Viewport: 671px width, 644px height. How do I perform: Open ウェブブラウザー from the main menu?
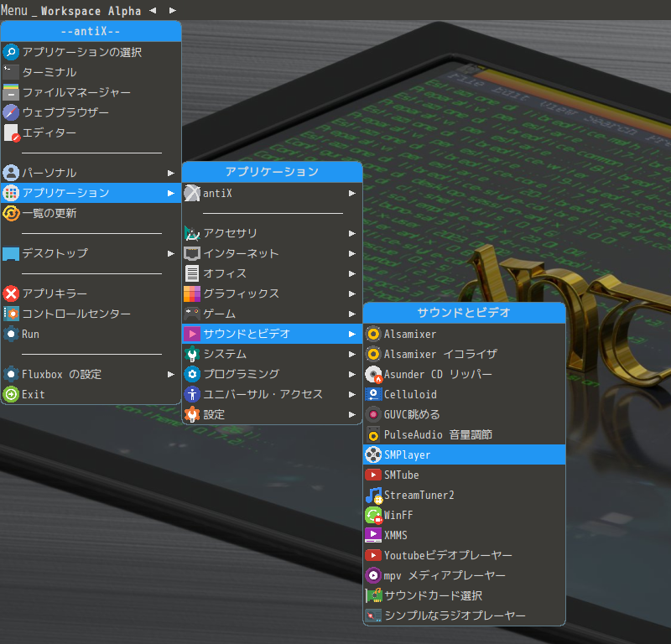click(x=91, y=112)
